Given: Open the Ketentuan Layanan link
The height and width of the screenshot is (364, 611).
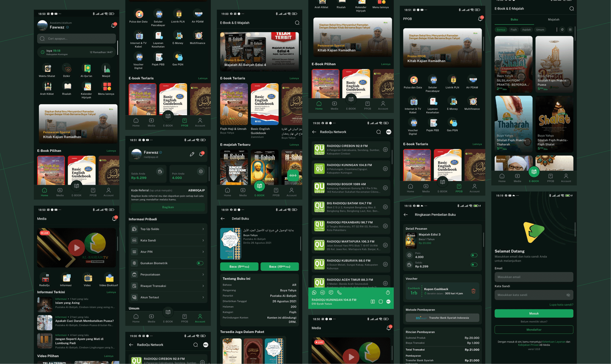Looking at the screenshot, I should click(x=554, y=342).
